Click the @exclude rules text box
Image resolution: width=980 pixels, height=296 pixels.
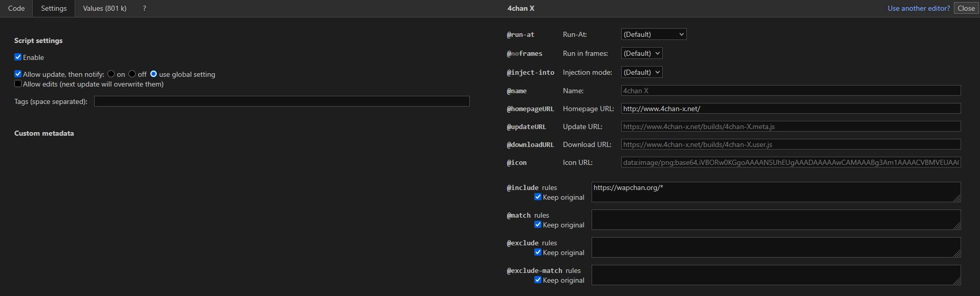click(775, 247)
